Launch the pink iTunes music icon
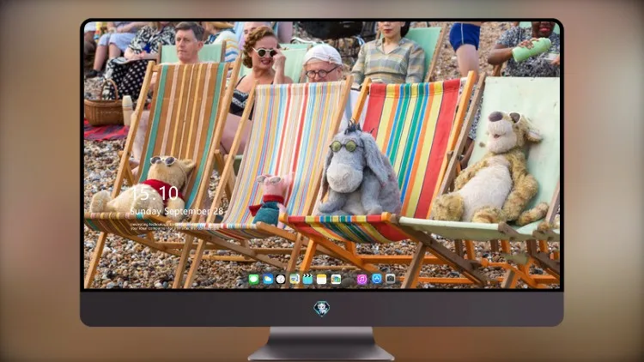The width and height of the screenshot is (644, 362). (361, 280)
